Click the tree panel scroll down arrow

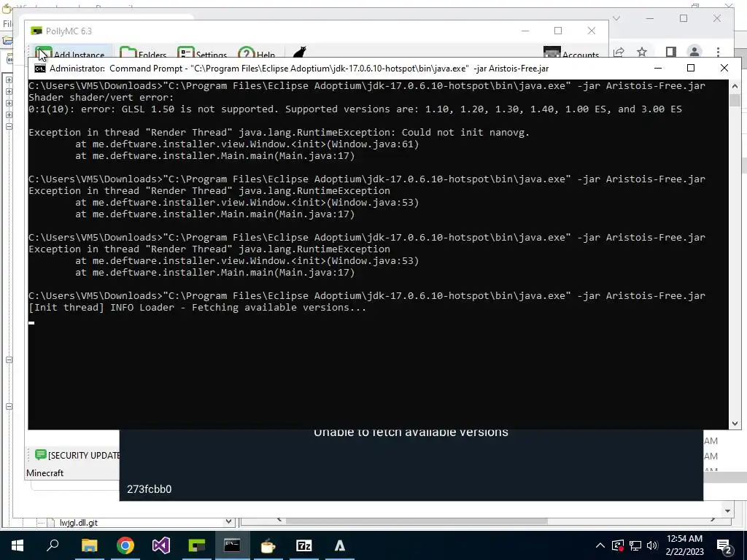(228, 521)
